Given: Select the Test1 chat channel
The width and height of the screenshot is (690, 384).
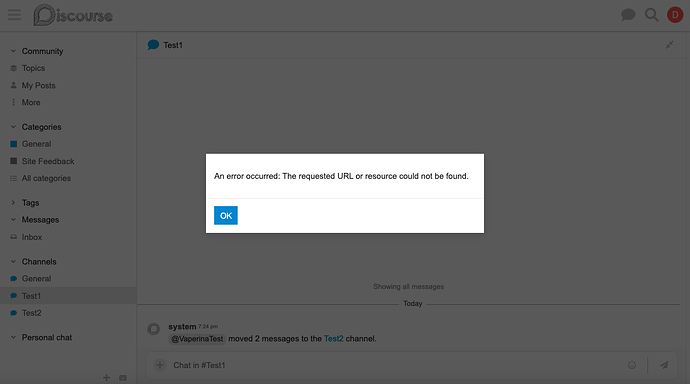Looking at the screenshot, I should [68, 296].
